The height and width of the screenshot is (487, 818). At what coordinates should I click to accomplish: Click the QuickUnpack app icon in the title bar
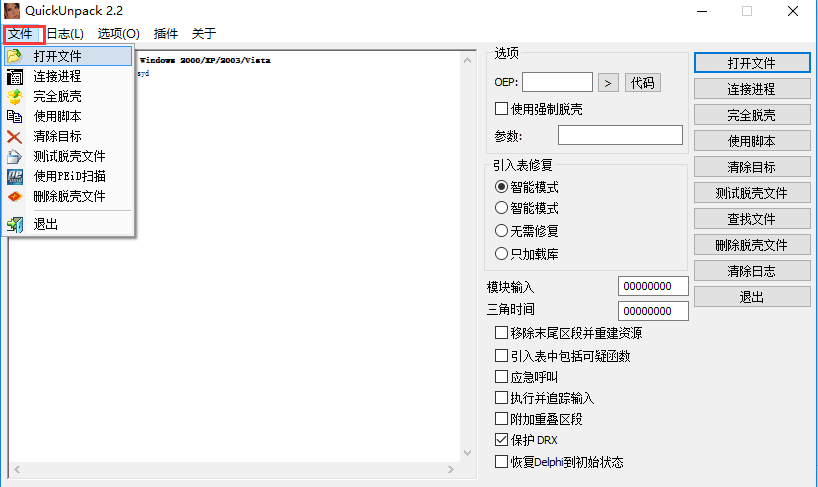click(x=11, y=11)
